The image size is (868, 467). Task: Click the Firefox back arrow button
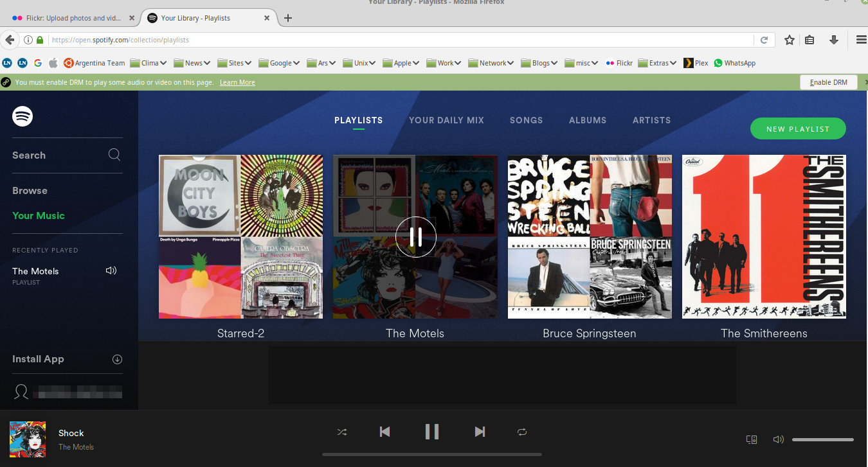pyautogui.click(x=10, y=40)
